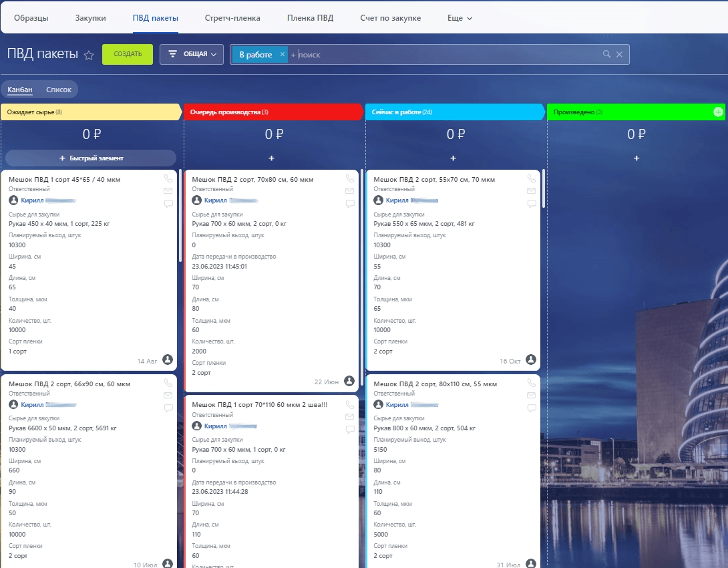
Task: Click the user avatar next to date 14 Авг
Action: click(x=168, y=360)
